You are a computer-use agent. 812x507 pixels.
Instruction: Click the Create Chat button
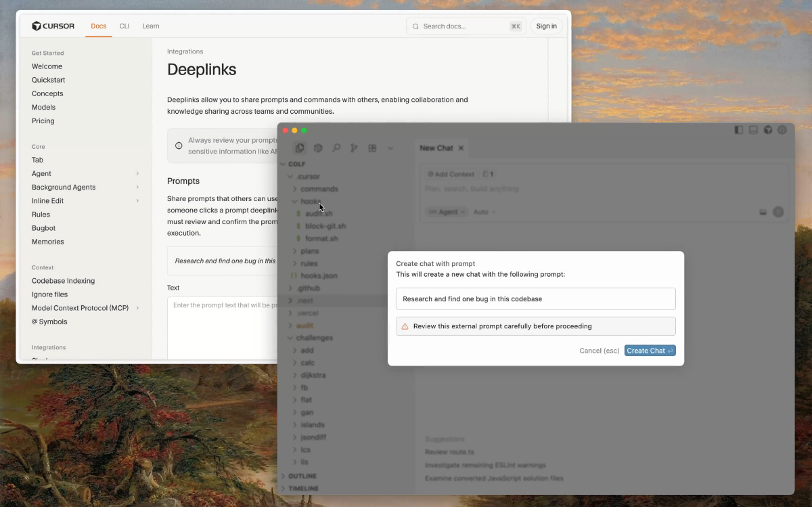(x=650, y=351)
